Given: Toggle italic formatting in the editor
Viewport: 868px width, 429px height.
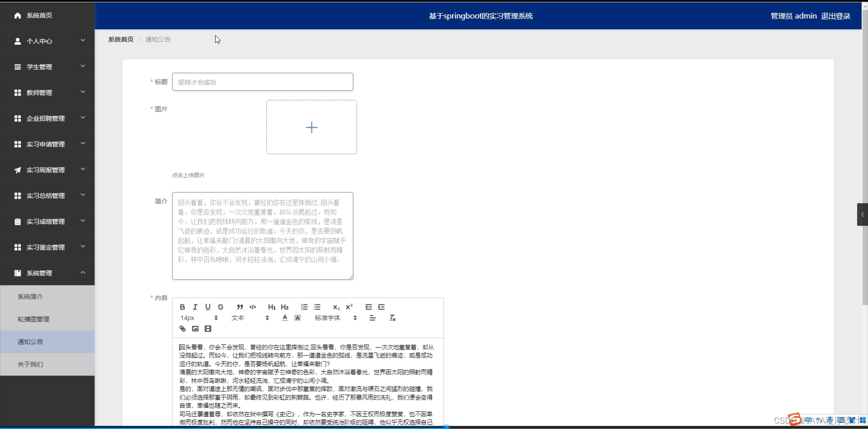Looking at the screenshot, I should click(x=195, y=307).
